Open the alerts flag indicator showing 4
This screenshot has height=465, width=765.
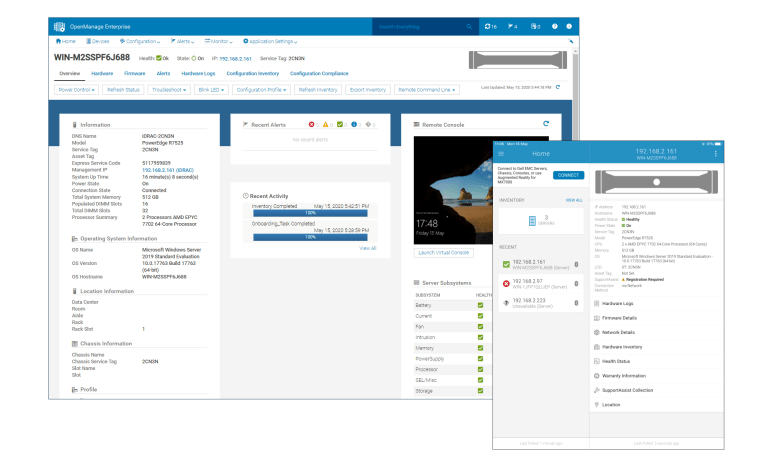[x=512, y=27]
